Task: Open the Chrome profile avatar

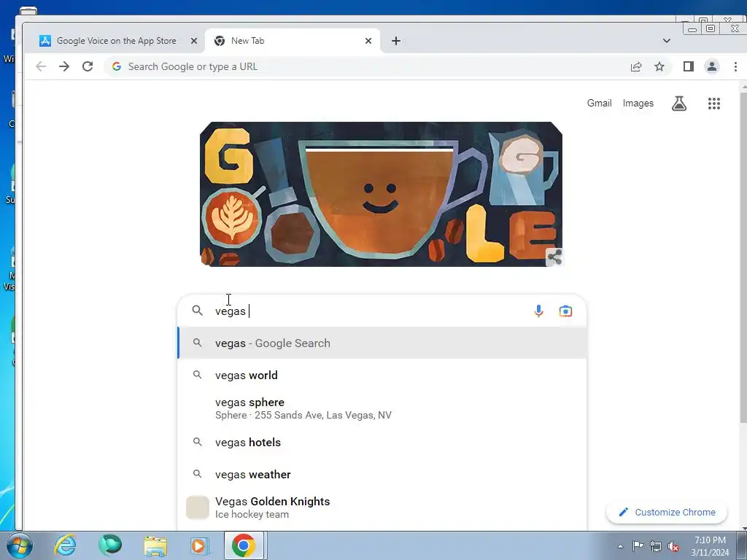Action: point(712,66)
